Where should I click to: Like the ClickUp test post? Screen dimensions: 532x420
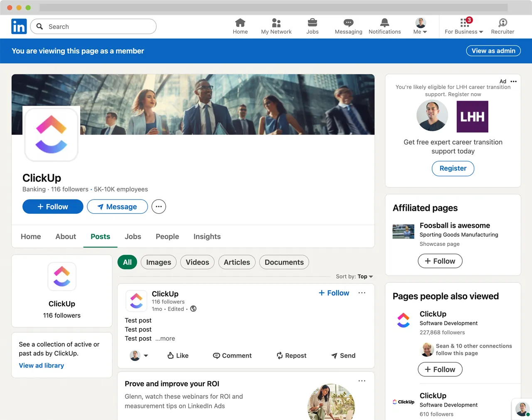point(177,356)
